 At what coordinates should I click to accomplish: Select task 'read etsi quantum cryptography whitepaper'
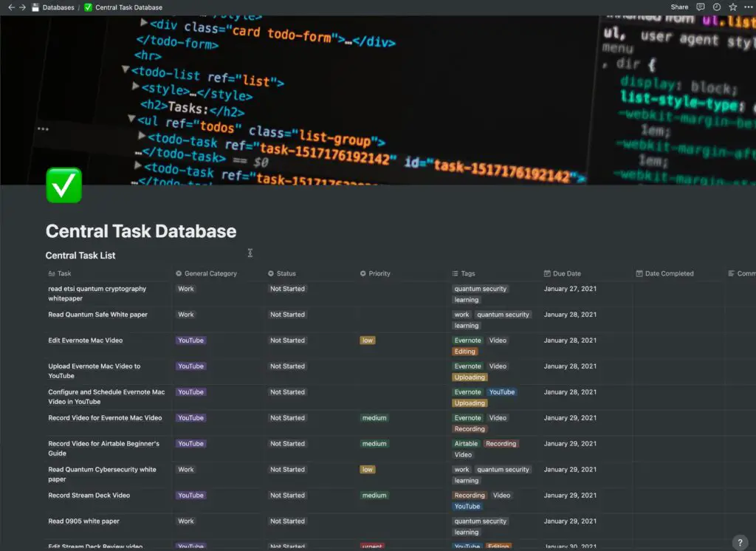coord(97,293)
